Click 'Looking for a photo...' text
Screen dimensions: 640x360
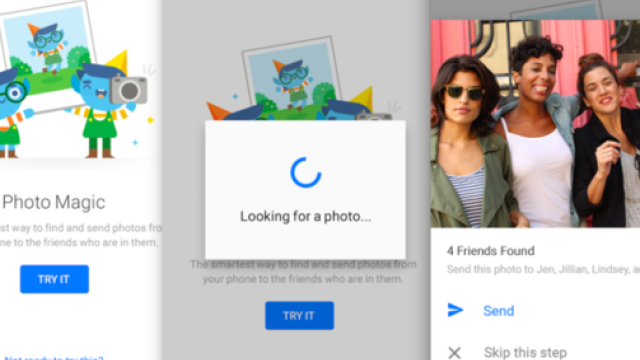click(305, 216)
